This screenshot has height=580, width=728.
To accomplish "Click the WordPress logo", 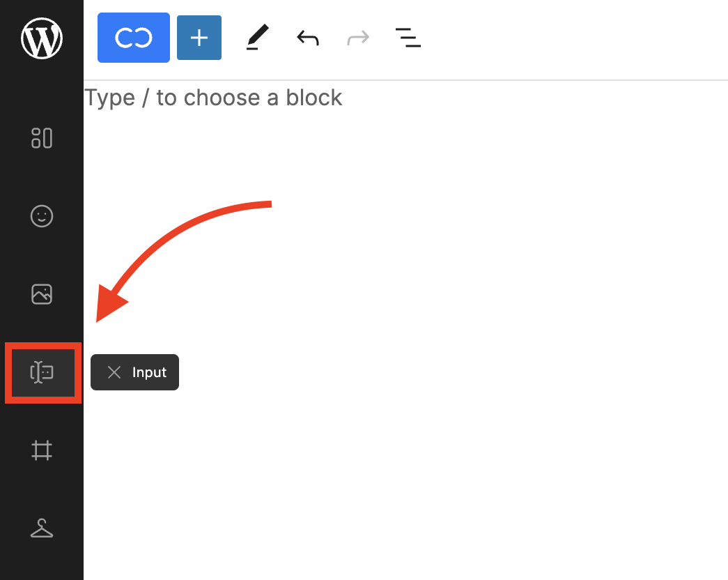I will pyautogui.click(x=42, y=38).
